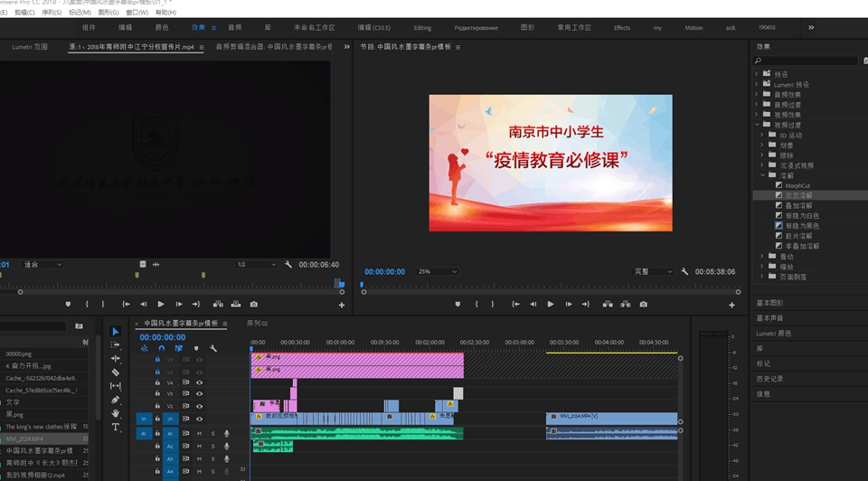Screen dimensions: 868x481
Task: Mute audio track A1
Action: point(199,434)
